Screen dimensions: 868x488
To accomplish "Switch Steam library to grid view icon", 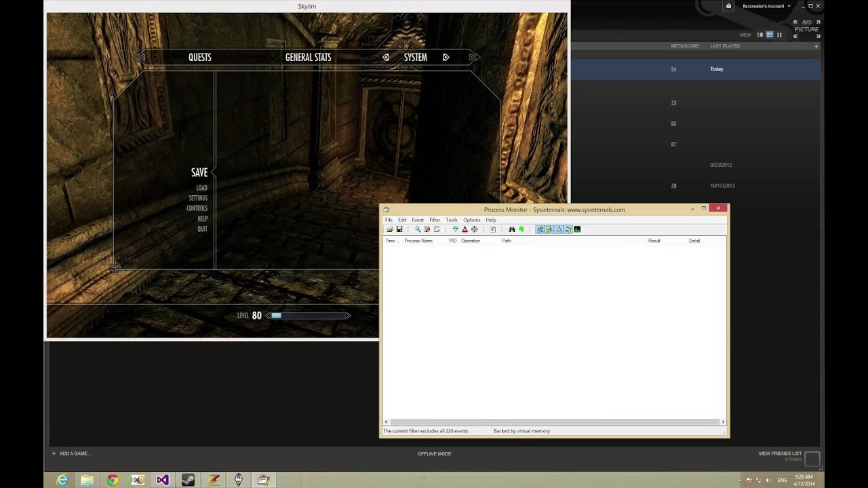I will coord(779,35).
